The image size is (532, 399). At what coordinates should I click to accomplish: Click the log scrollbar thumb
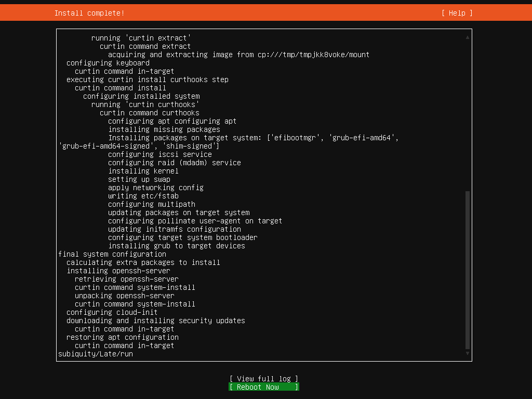pyautogui.click(x=468, y=270)
